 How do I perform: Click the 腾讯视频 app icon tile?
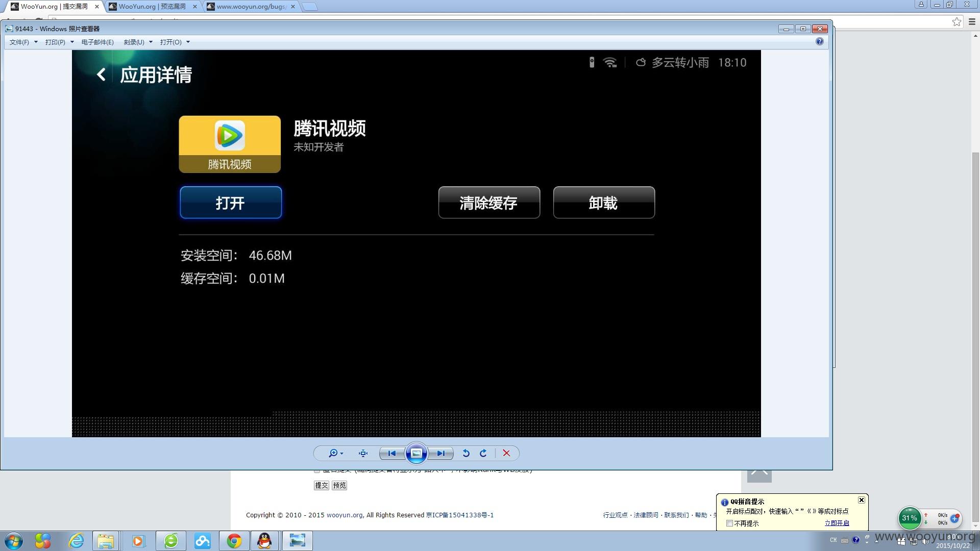[x=230, y=144]
